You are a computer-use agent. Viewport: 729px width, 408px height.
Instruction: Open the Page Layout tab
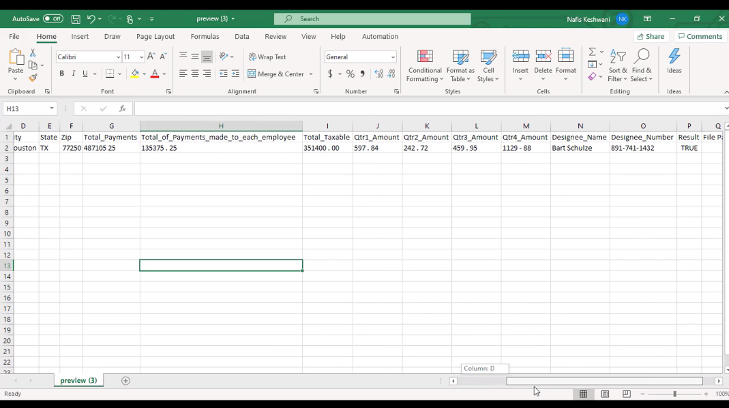[155, 36]
